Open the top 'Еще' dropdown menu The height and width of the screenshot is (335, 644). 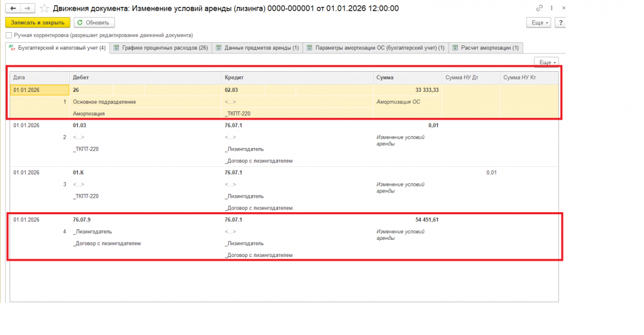(538, 23)
